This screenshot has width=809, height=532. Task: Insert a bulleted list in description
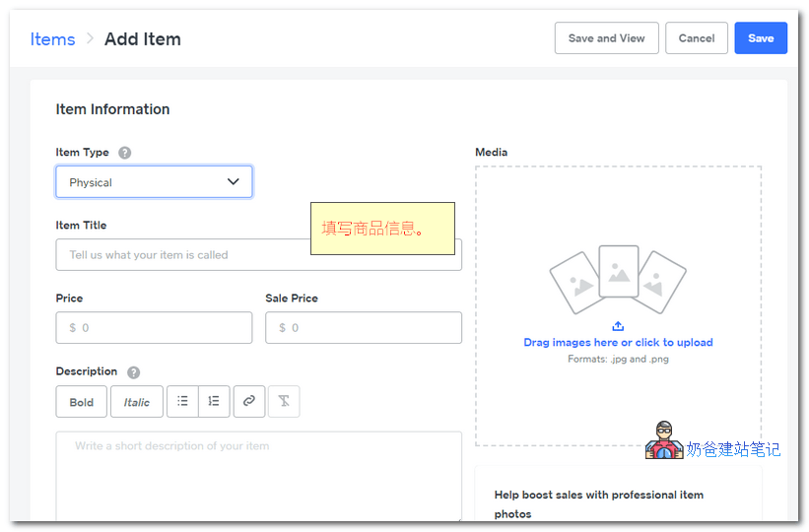pyautogui.click(x=182, y=401)
